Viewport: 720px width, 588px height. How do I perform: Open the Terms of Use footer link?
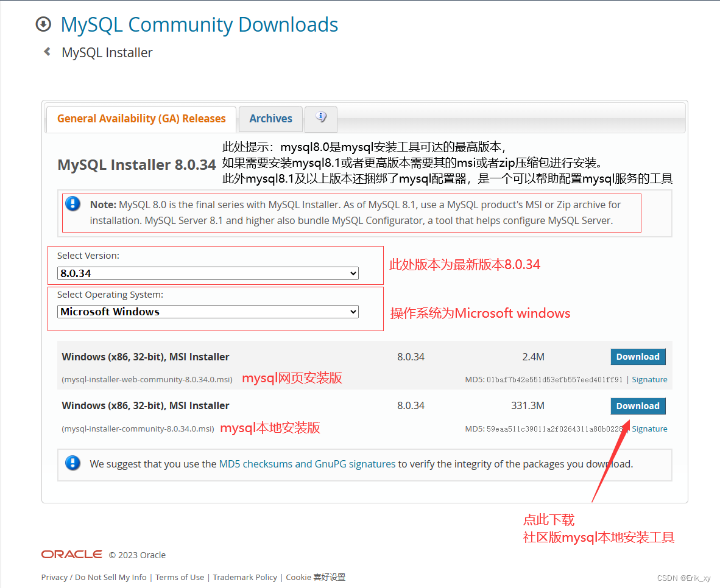pyautogui.click(x=180, y=578)
